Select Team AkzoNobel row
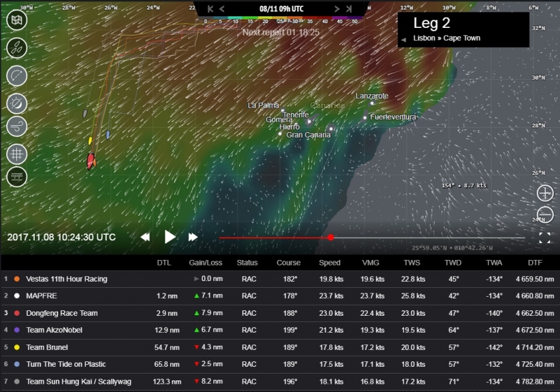560x392 pixels. (x=280, y=330)
